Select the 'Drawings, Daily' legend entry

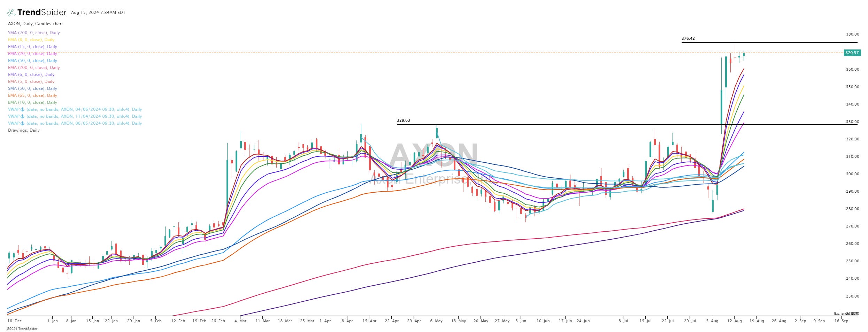point(24,130)
